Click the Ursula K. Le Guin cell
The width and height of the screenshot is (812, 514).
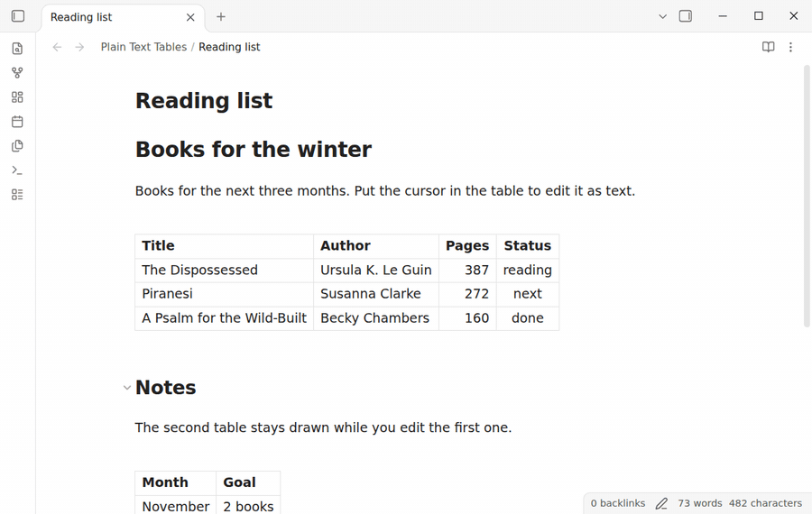click(376, 271)
